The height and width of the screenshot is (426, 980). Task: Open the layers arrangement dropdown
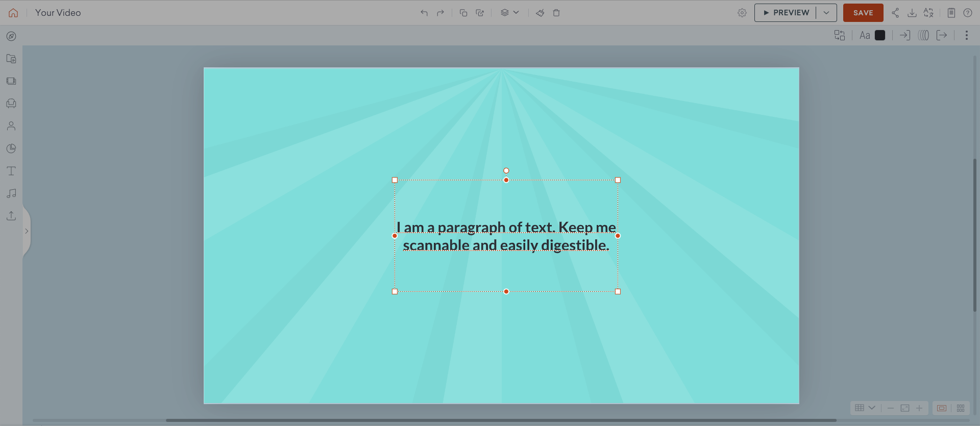(509, 13)
